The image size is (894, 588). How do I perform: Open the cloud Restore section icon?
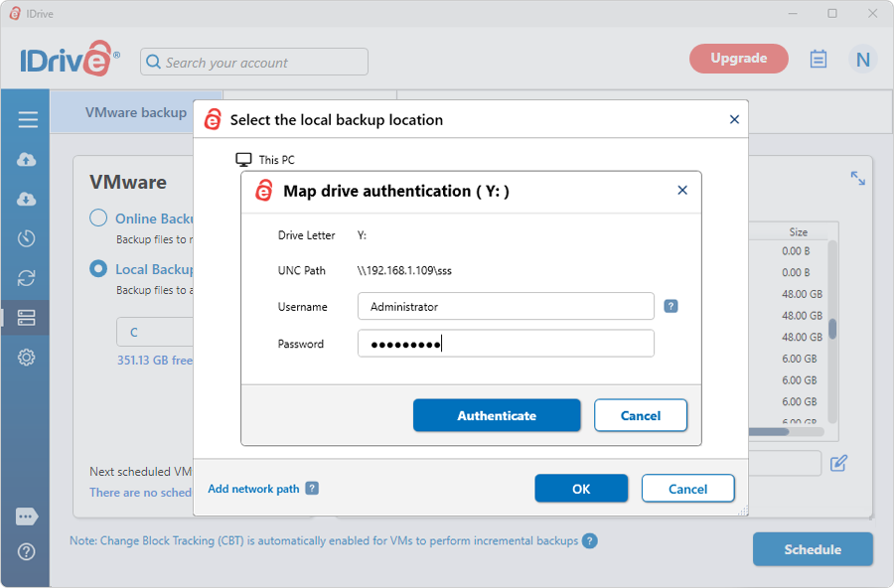[27, 200]
